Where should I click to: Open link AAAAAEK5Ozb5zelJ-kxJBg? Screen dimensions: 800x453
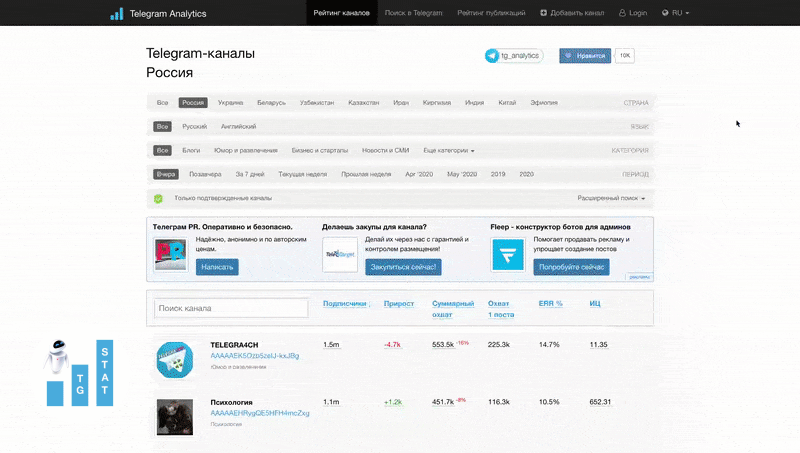coord(255,356)
